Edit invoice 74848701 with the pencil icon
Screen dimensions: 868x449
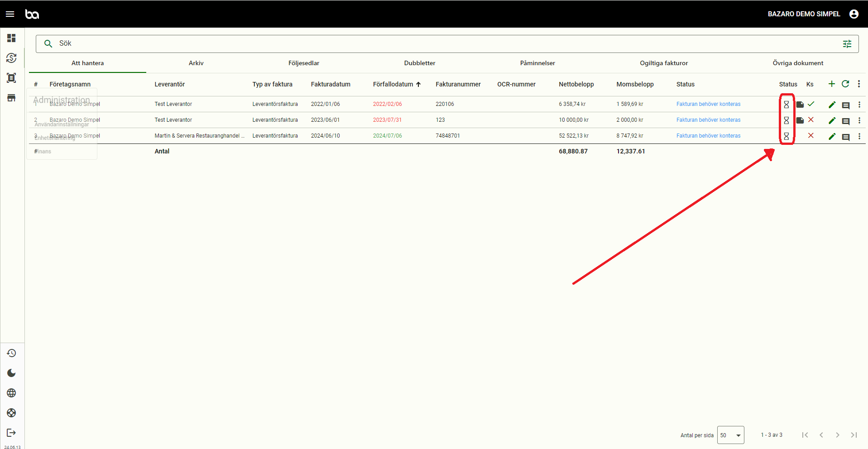point(832,137)
